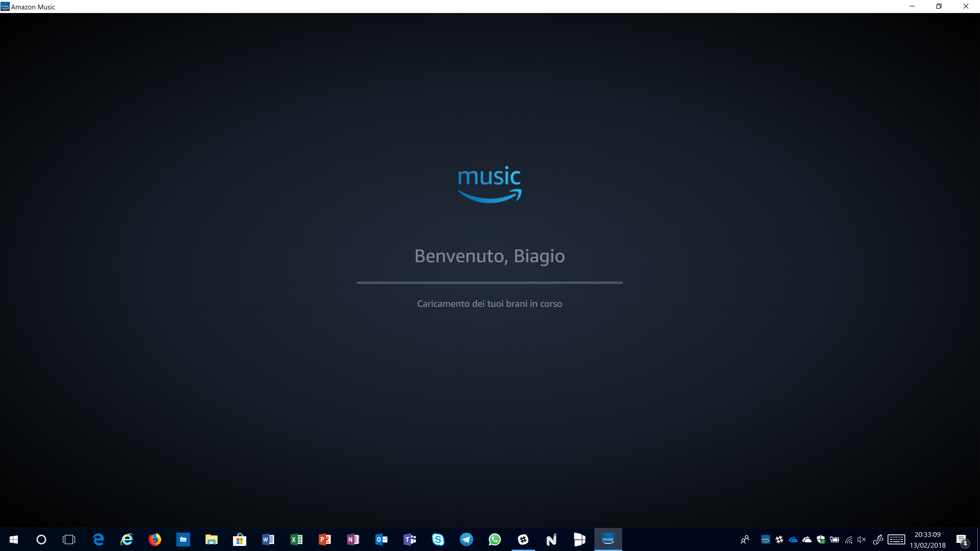Launch Microsoft Edge from taskbar
This screenshot has width=980, height=551.
pos(99,539)
